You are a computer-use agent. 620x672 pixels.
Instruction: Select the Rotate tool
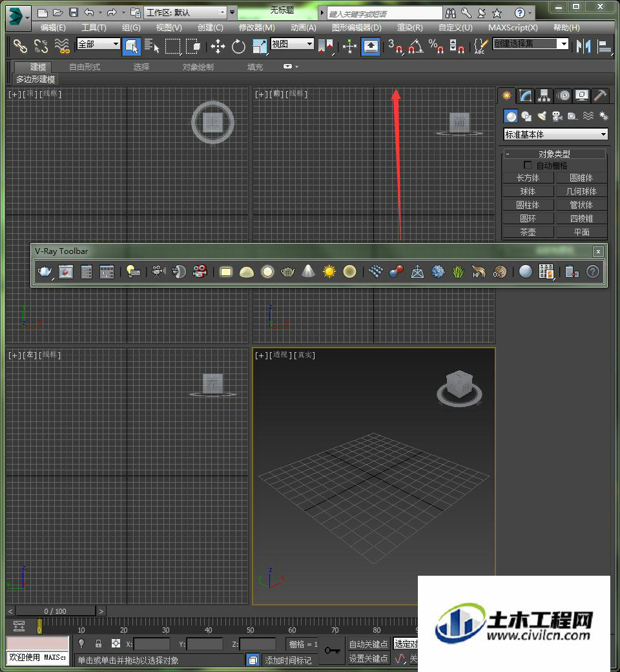coord(238,47)
